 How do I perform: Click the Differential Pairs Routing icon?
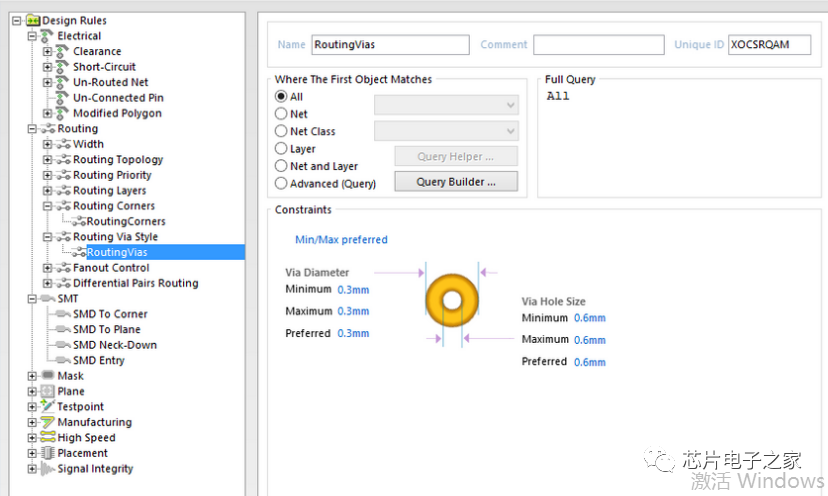tap(63, 283)
